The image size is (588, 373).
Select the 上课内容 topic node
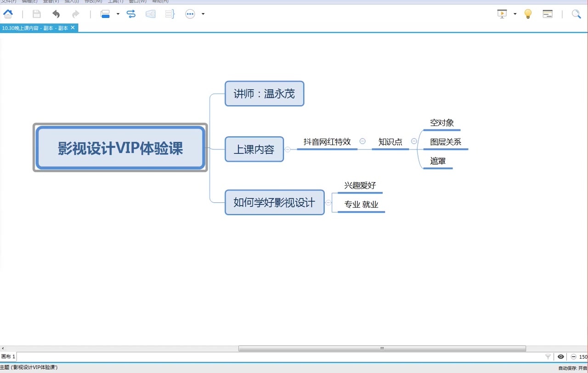click(x=254, y=149)
